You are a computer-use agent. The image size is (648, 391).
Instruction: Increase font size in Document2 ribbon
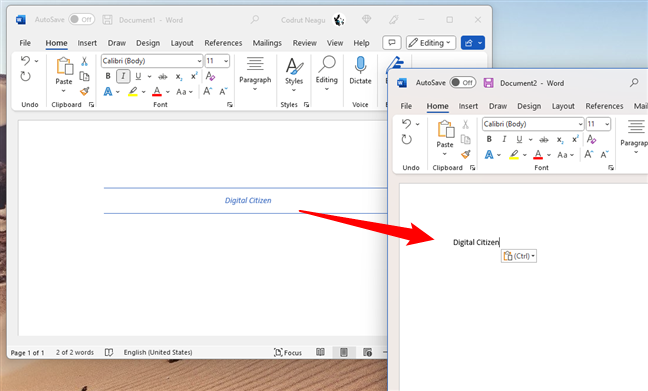[588, 155]
